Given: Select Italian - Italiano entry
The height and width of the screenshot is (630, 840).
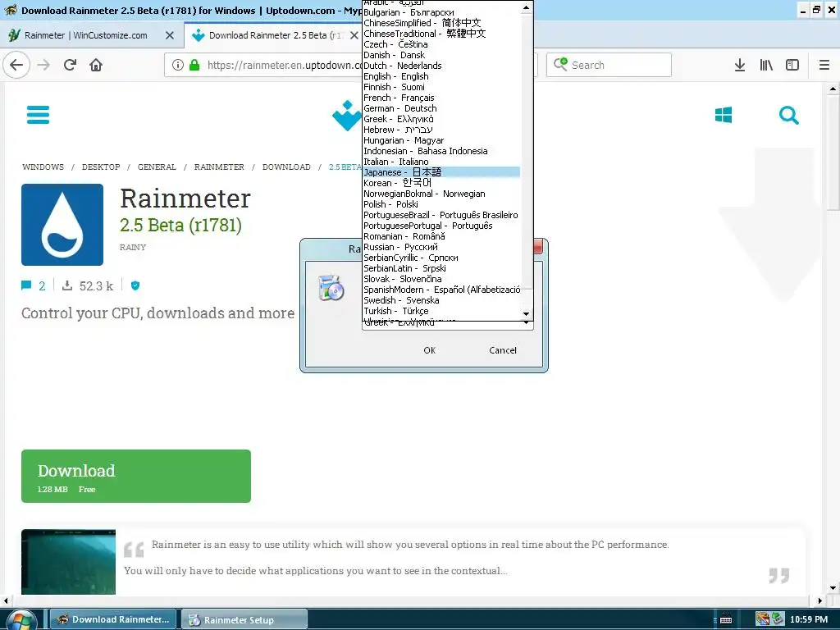Looking at the screenshot, I should click(x=441, y=162).
